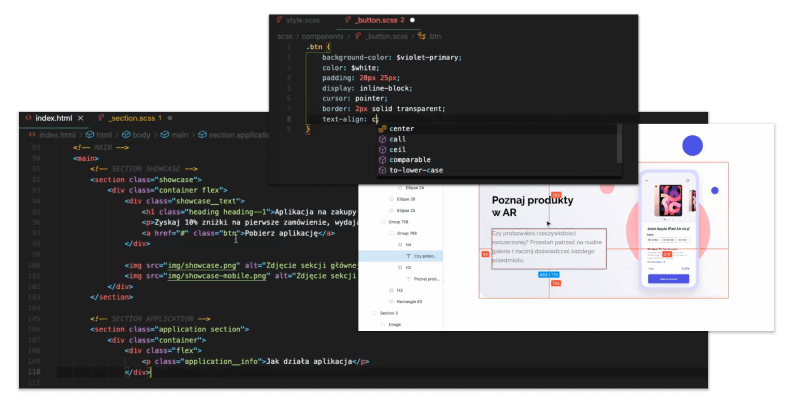Screen dimensions: 788x406
Task: Click 'Pobierz aplikację' link text in code
Action: point(281,233)
